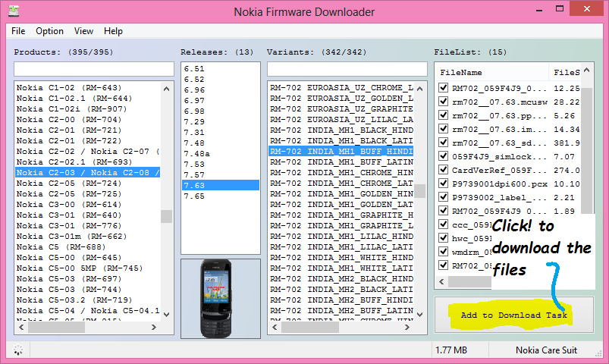The width and height of the screenshot is (609, 364).
Task: Open the Option menu
Action: (49, 31)
